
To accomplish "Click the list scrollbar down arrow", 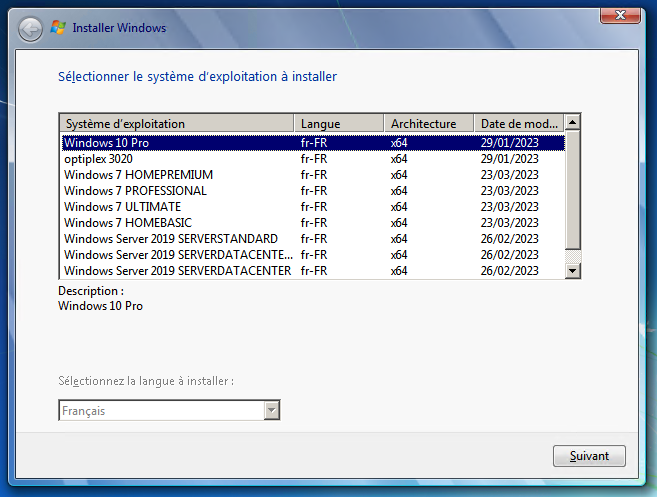I will tap(573, 271).
